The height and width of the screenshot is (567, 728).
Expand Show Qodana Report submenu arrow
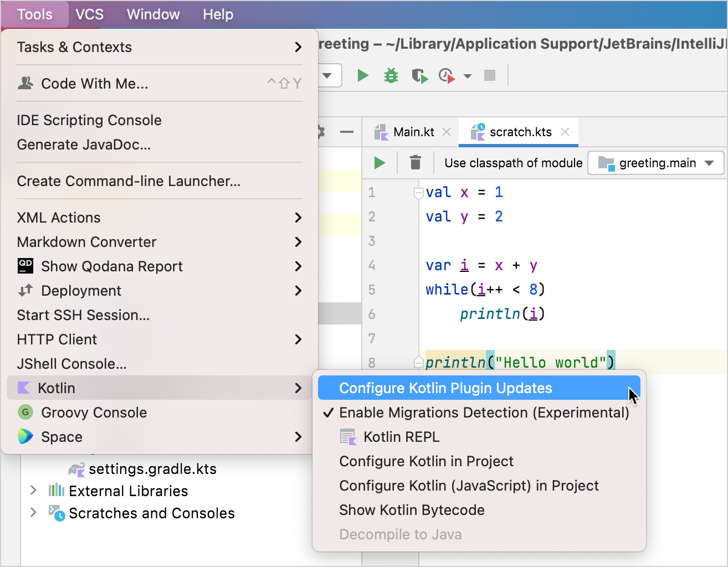tap(298, 266)
